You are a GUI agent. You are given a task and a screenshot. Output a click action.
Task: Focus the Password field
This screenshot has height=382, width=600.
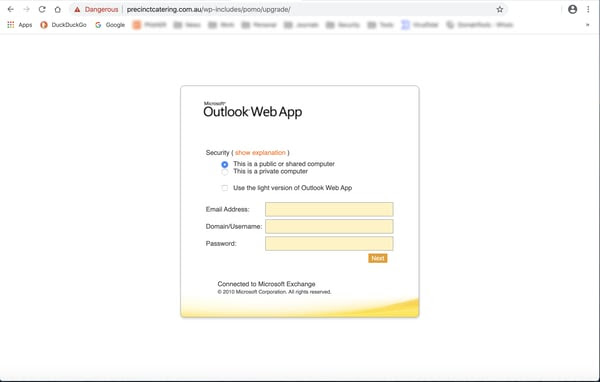pos(329,243)
